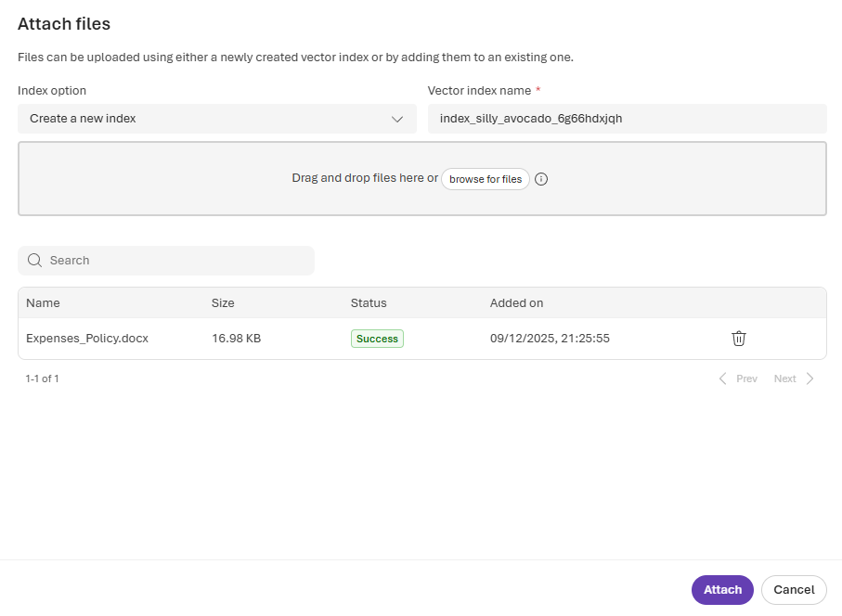Click the info icon beside browse for files
Image resolution: width=842 pixels, height=616 pixels.
click(x=541, y=179)
